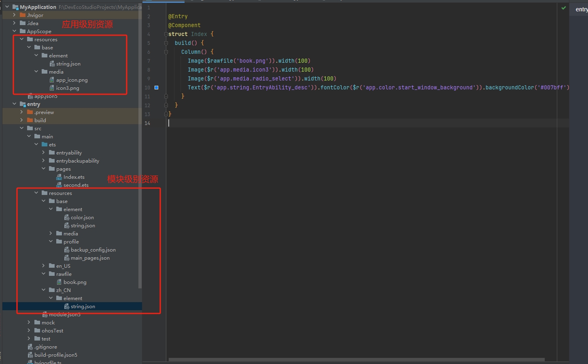This screenshot has height=364, width=588.
Task: Collapse the main folder chevron
Action: click(29, 136)
